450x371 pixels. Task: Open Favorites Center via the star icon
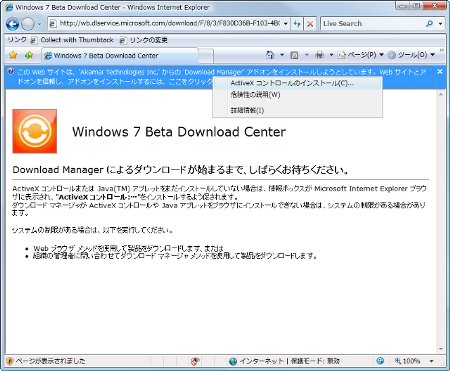pyautogui.click(x=13, y=55)
